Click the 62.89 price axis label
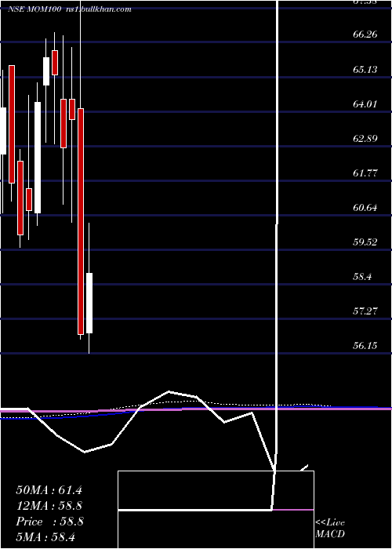 coord(365,138)
